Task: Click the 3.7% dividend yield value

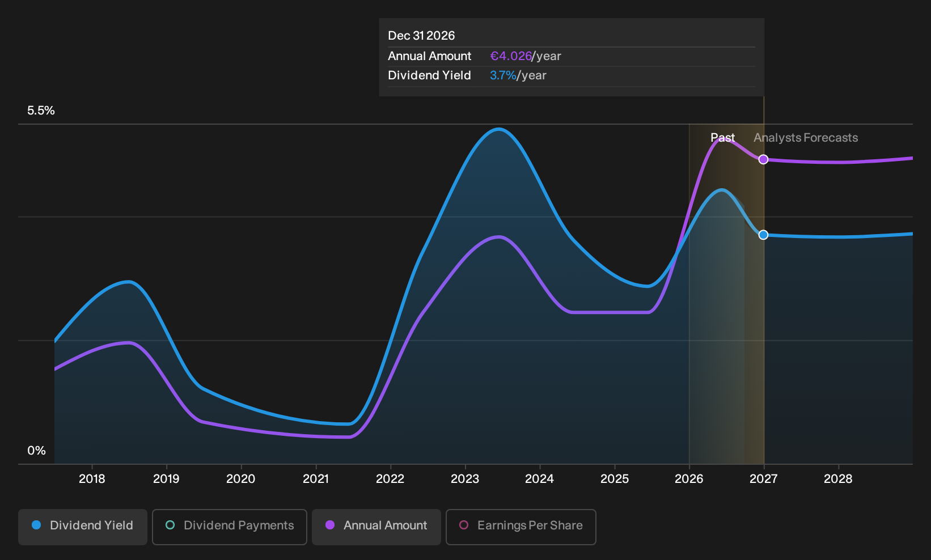Action: [503, 75]
